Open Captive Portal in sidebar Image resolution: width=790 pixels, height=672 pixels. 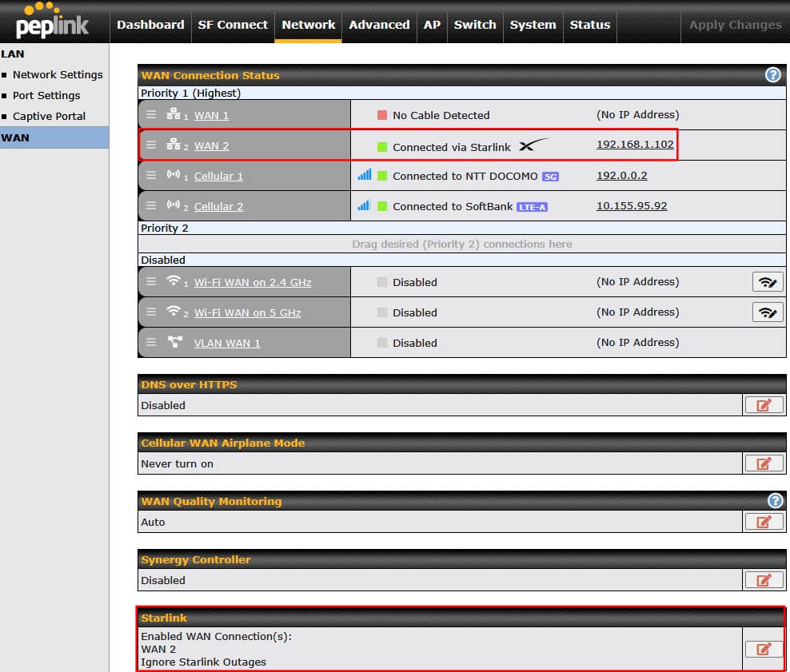point(49,117)
